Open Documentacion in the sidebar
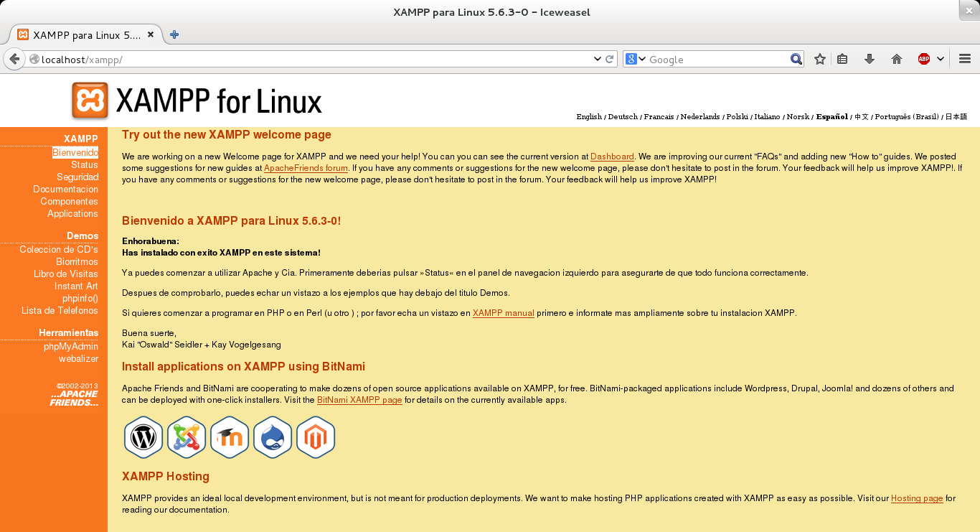 65,190
